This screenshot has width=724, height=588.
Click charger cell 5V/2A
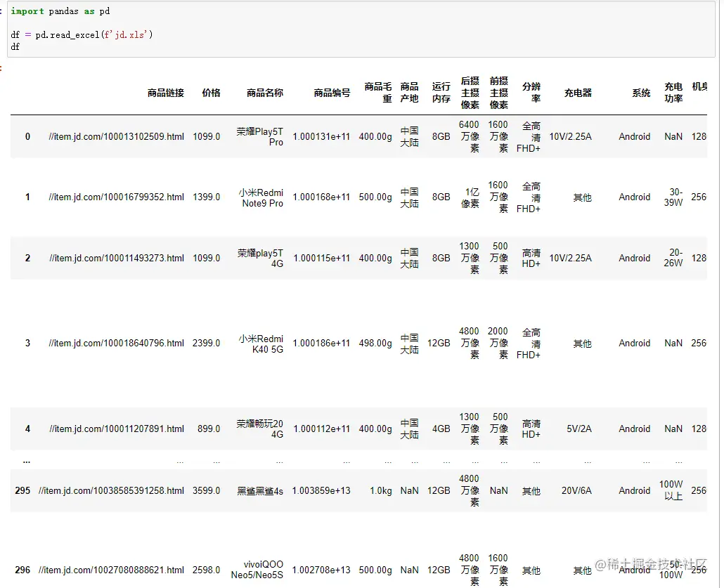click(579, 429)
